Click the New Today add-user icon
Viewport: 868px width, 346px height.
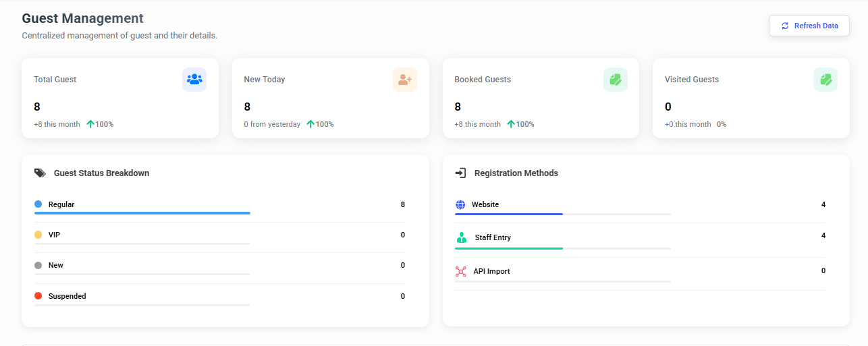(x=405, y=80)
